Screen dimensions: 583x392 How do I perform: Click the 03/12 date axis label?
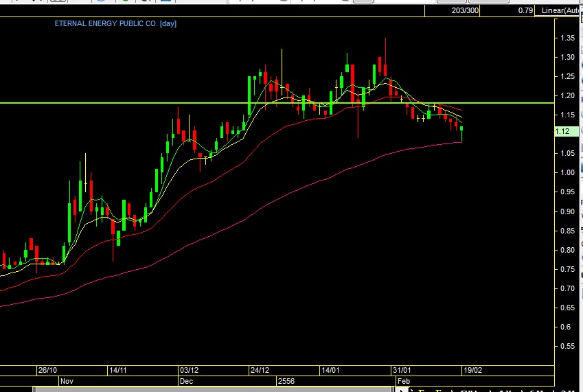click(190, 371)
